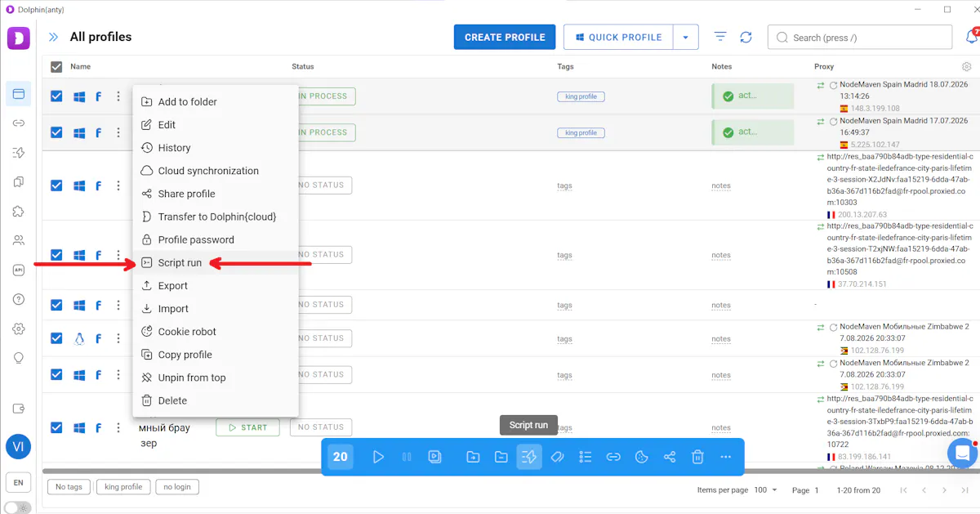Click the status list icon in bulk toolbar
The width and height of the screenshot is (980, 514).
click(586, 457)
